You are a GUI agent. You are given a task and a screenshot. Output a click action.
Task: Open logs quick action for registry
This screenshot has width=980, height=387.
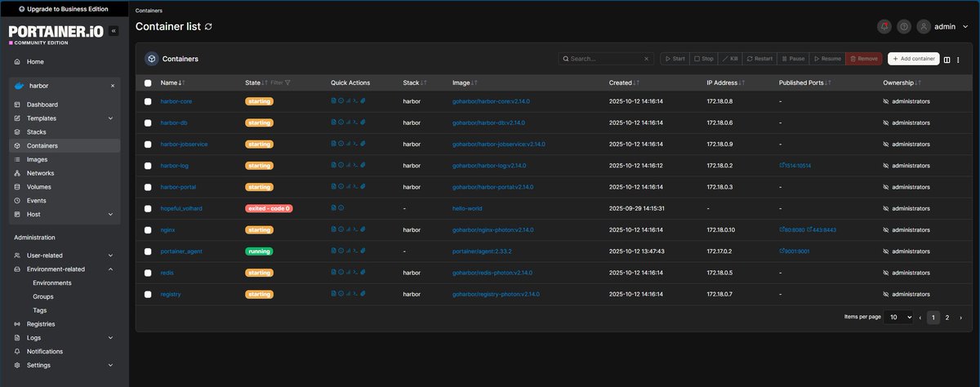coord(333,294)
